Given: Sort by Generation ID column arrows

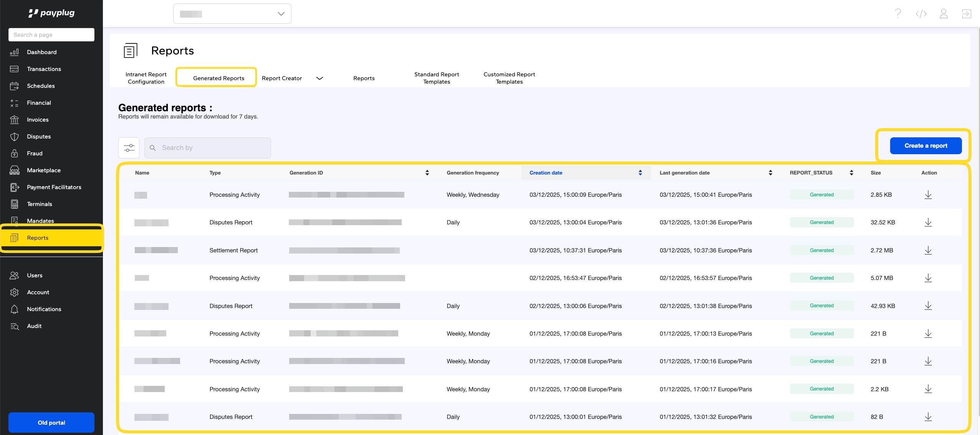Looking at the screenshot, I should [x=427, y=173].
